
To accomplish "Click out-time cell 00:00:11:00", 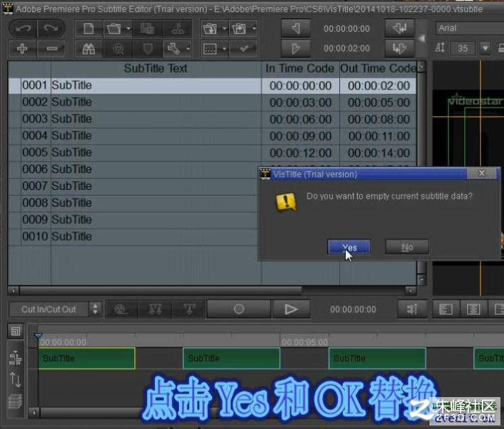I will (x=378, y=136).
